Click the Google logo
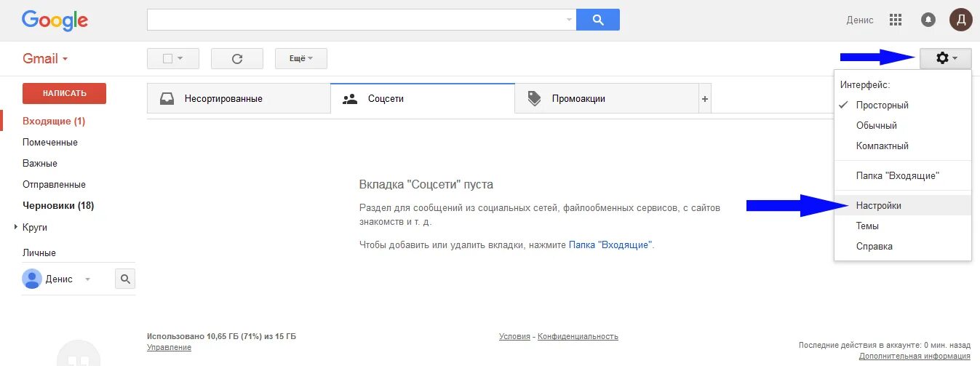 point(55,20)
